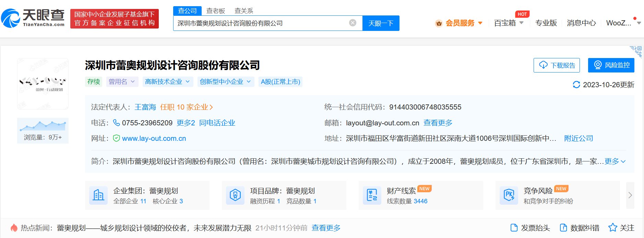644x238 pixels.
Task: Switch to the 查关系 tab
Action: pos(243,11)
